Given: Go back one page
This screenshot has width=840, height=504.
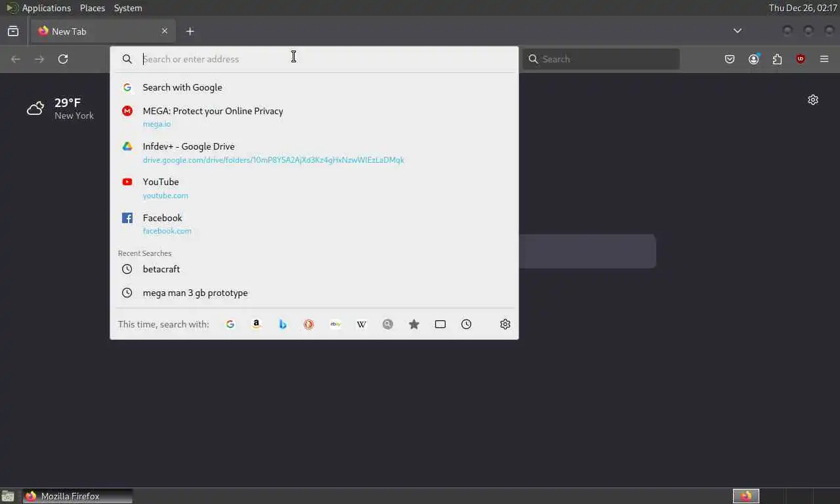Looking at the screenshot, I should pos(16,59).
